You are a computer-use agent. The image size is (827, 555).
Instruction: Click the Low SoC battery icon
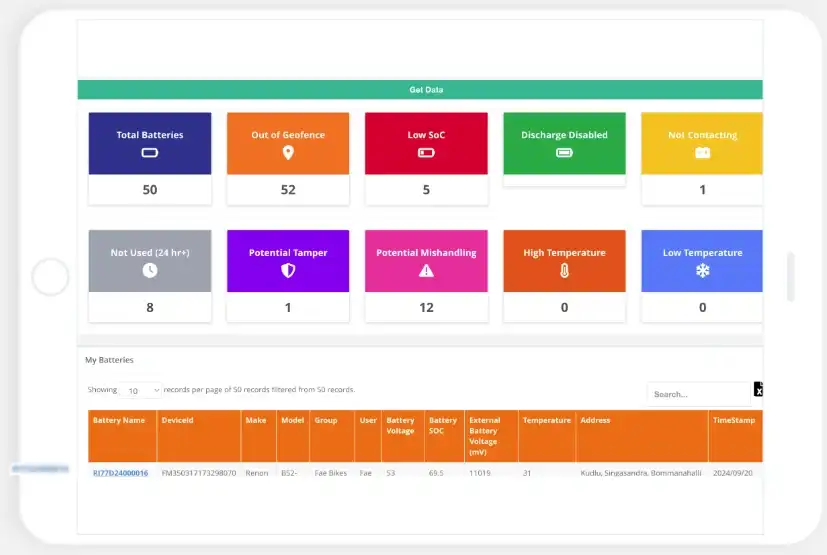(x=426, y=153)
